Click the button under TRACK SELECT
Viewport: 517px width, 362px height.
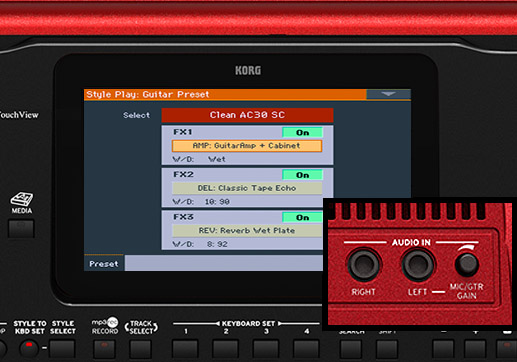point(141,349)
